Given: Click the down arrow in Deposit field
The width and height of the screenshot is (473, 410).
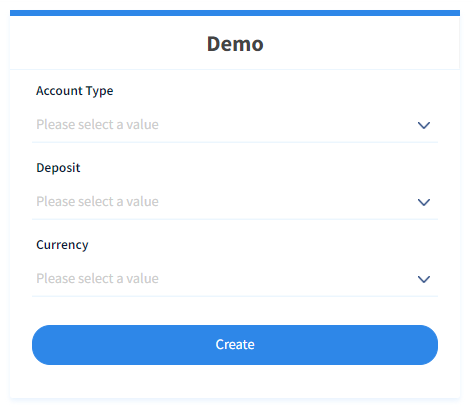Looking at the screenshot, I should tap(424, 202).
